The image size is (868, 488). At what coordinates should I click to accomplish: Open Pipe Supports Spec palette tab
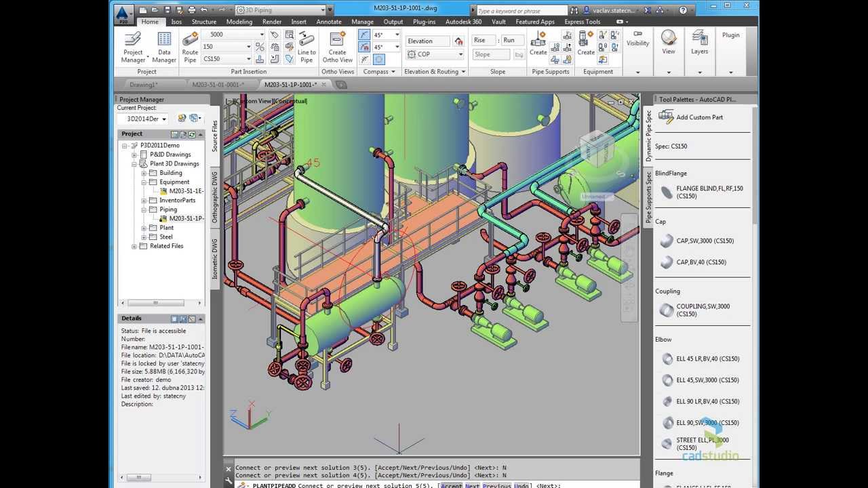point(648,197)
